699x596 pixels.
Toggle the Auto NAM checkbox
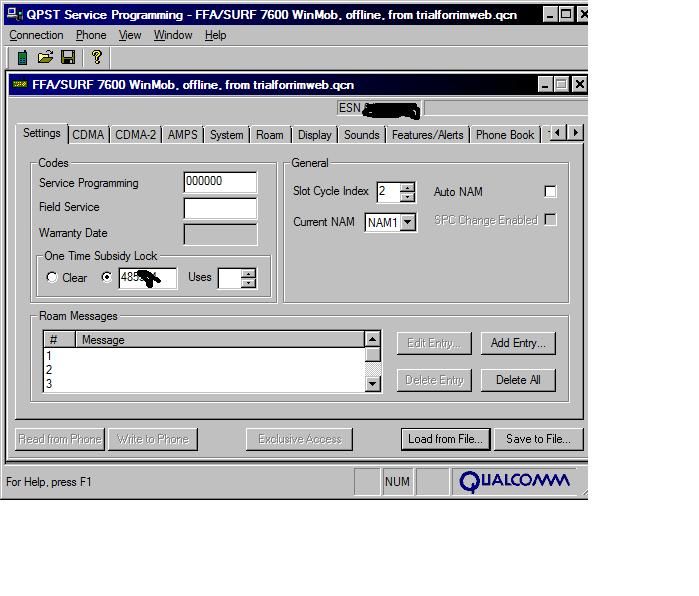pyautogui.click(x=551, y=191)
